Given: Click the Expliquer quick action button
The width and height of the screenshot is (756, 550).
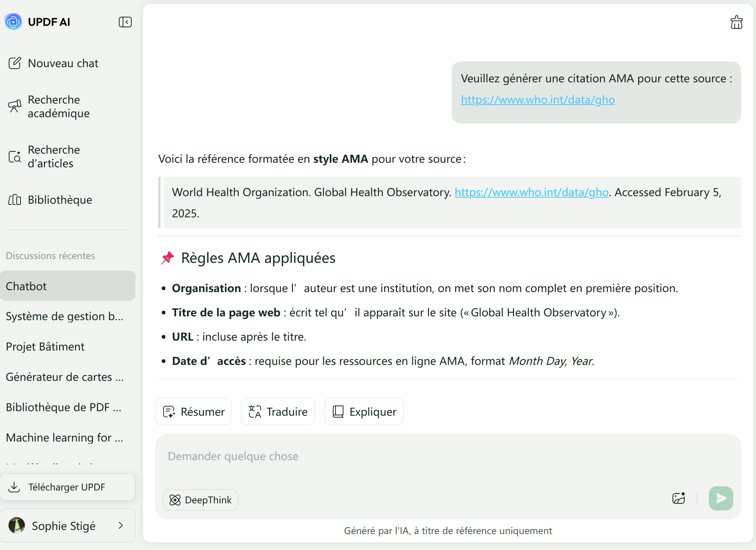Looking at the screenshot, I should [x=364, y=412].
